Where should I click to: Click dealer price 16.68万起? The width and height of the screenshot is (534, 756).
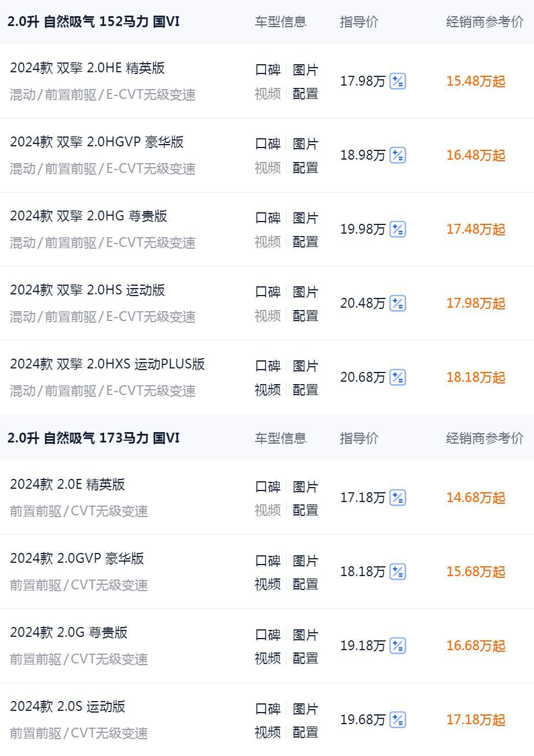tap(476, 646)
